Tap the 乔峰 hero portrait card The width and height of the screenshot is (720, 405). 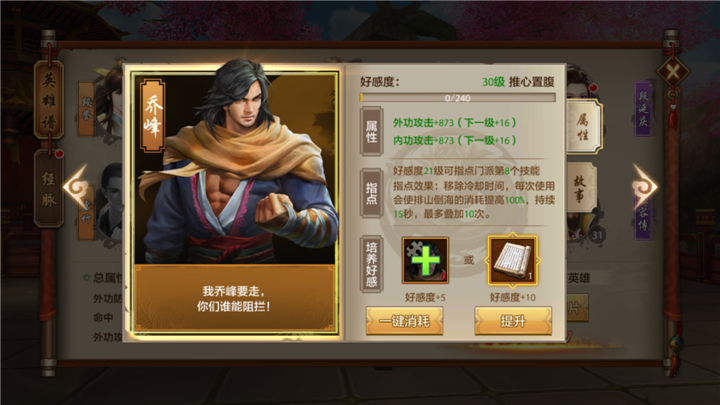(x=235, y=201)
